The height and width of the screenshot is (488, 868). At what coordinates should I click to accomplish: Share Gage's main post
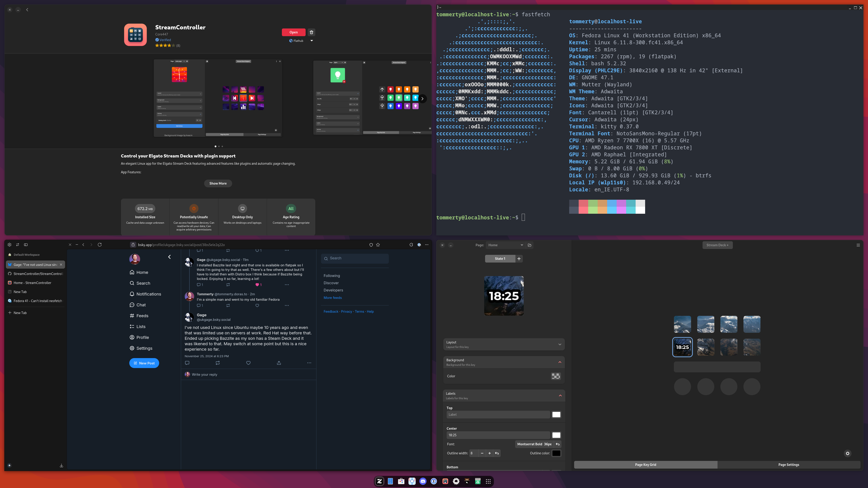(x=279, y=363)
